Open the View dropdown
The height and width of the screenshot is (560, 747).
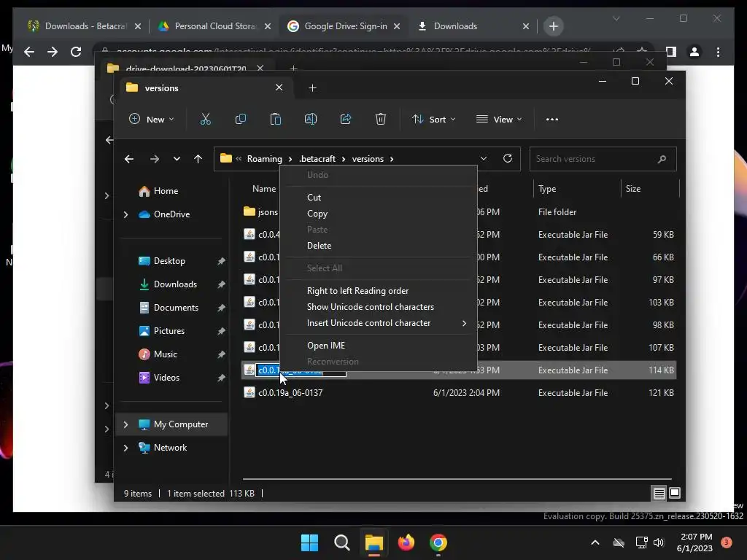(499, 119)
